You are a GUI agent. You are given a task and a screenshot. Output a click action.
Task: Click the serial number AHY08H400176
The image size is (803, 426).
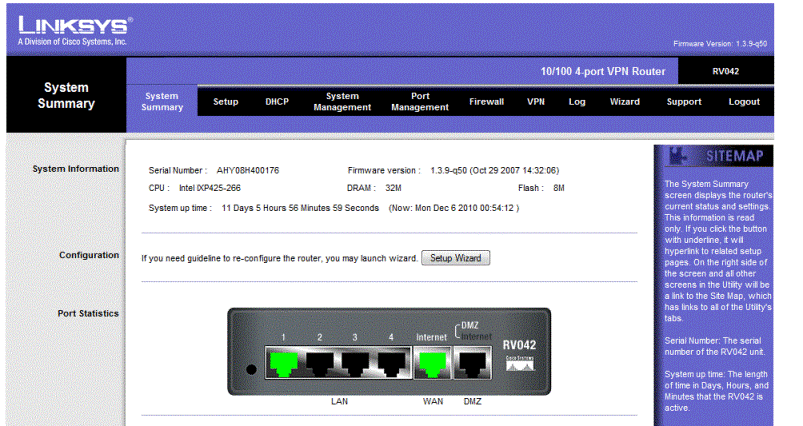(x=248, y=171)
